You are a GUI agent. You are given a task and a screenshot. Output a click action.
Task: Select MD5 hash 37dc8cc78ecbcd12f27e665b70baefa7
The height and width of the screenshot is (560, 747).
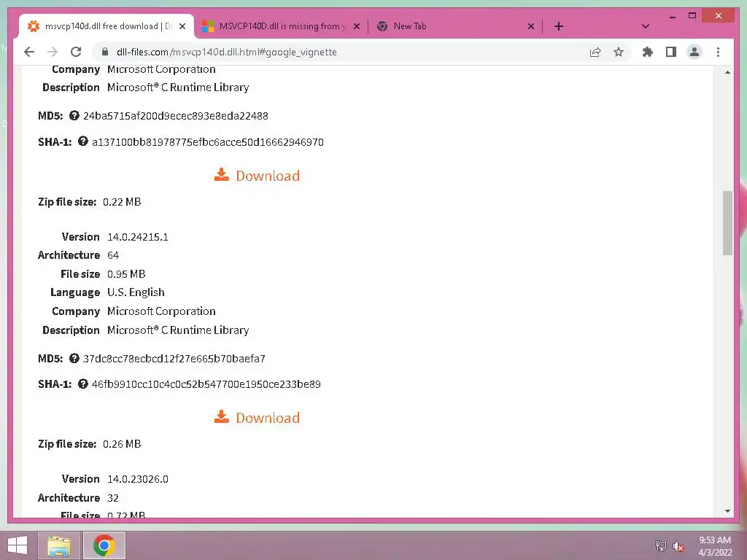coord(174,358)
